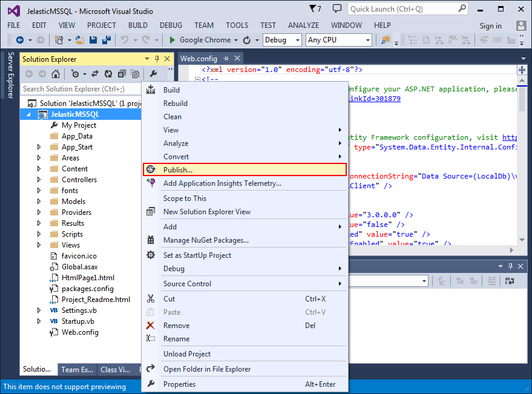Click the Search Solution Explorer field
532x394 pixels.
point(80,89)
